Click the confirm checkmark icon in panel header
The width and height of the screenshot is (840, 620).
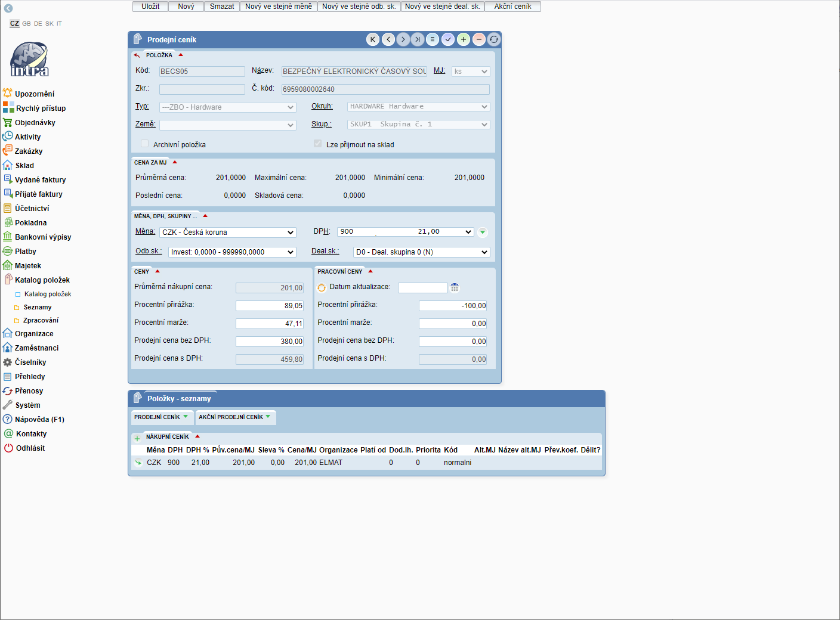[448, 39]
